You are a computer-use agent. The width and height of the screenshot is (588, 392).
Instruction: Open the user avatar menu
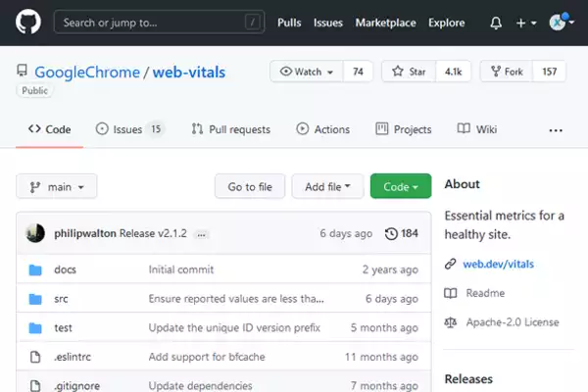pyautogui.click(x=562, y=23)
